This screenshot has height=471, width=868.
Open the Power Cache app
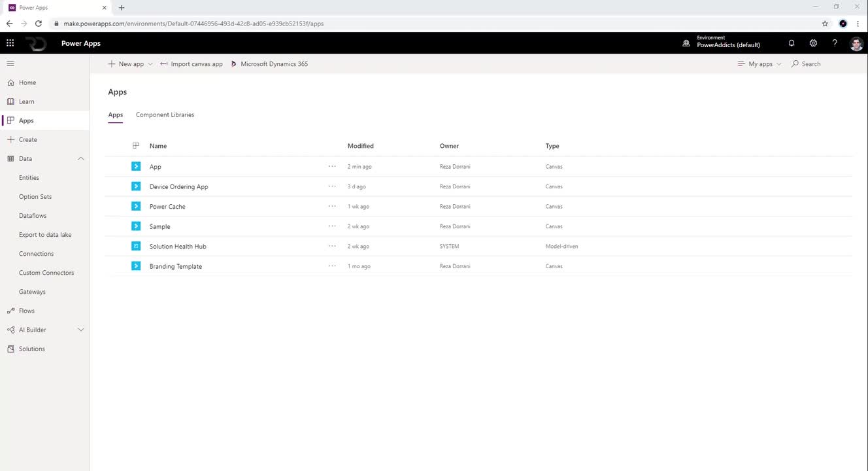tap(167, 207)
